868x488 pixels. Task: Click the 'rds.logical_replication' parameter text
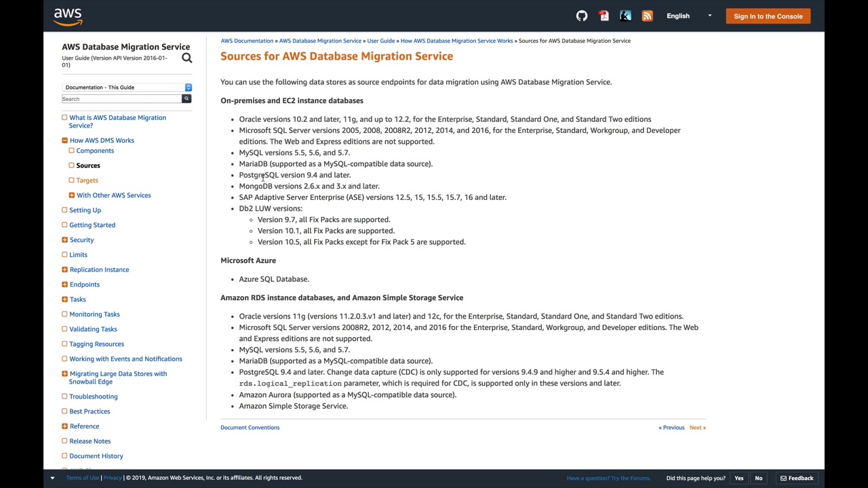[290, 384]
